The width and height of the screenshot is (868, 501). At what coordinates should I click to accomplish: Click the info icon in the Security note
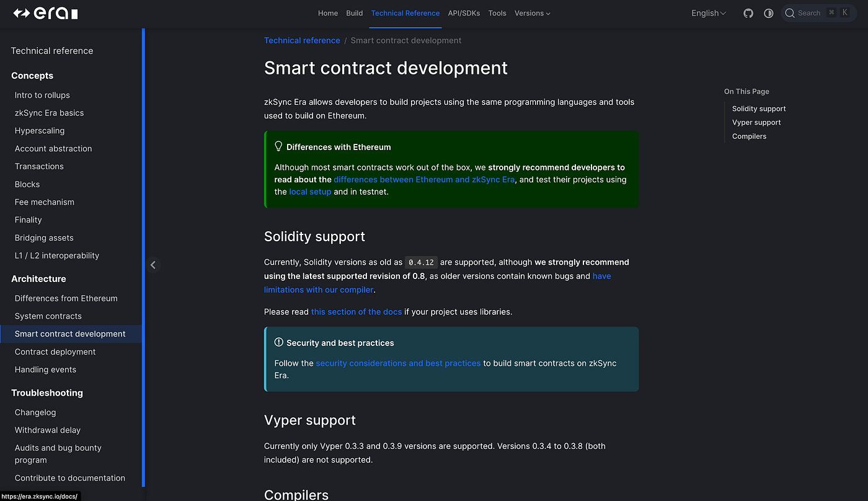[x=278, y=342]
